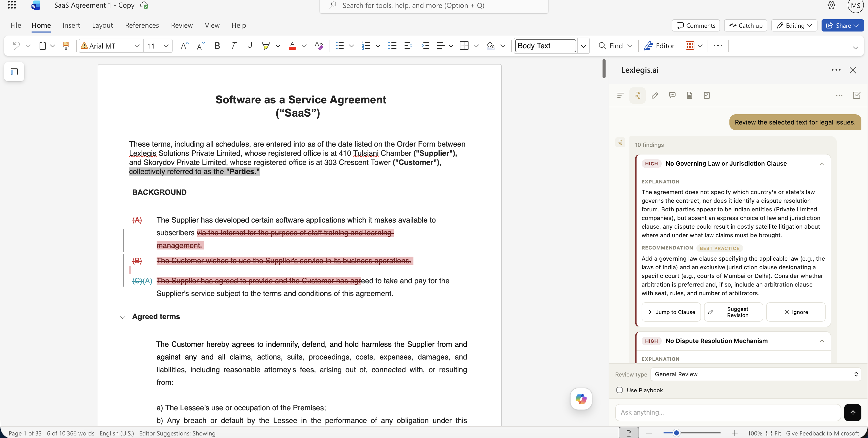Click the Multilevel list icon
The height and width of the screenshot is (438, 868).
pos(392,45)
